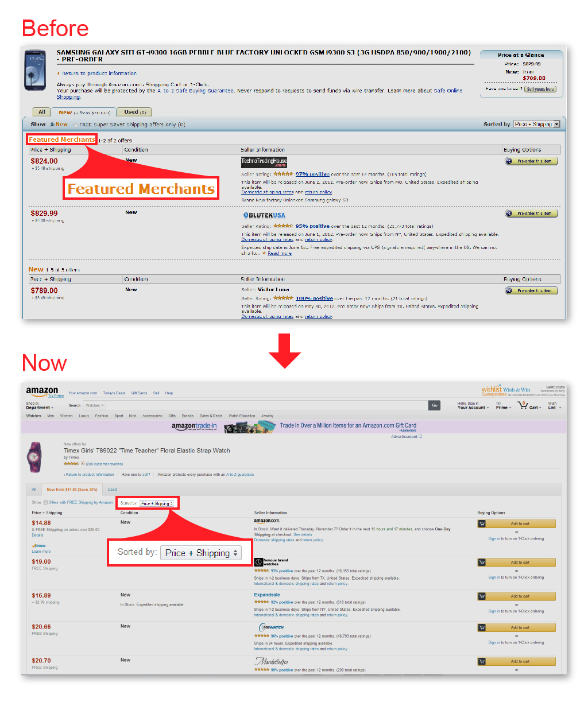
Task: Add the $19.00 offer to cart
Action: pos(516,563)
